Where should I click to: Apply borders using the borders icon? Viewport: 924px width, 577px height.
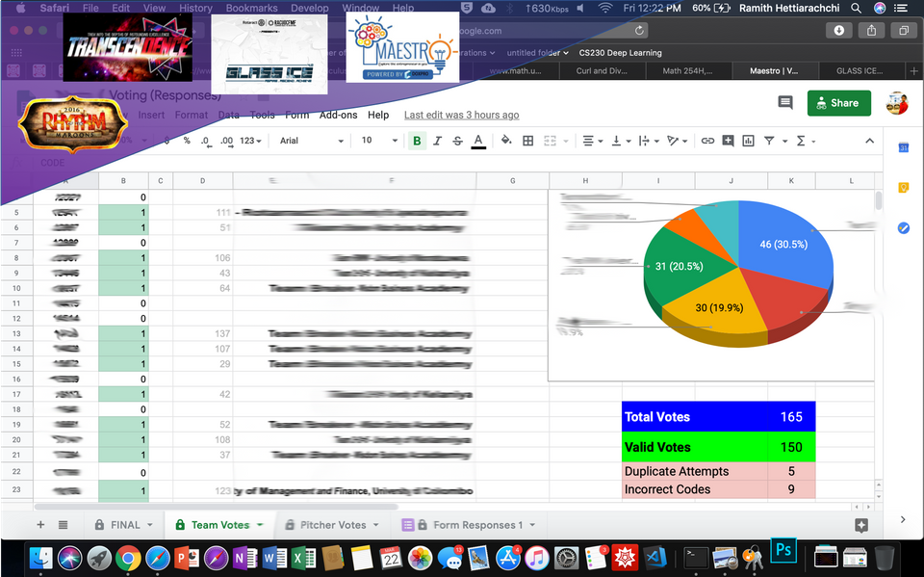(x=527, y=141)
